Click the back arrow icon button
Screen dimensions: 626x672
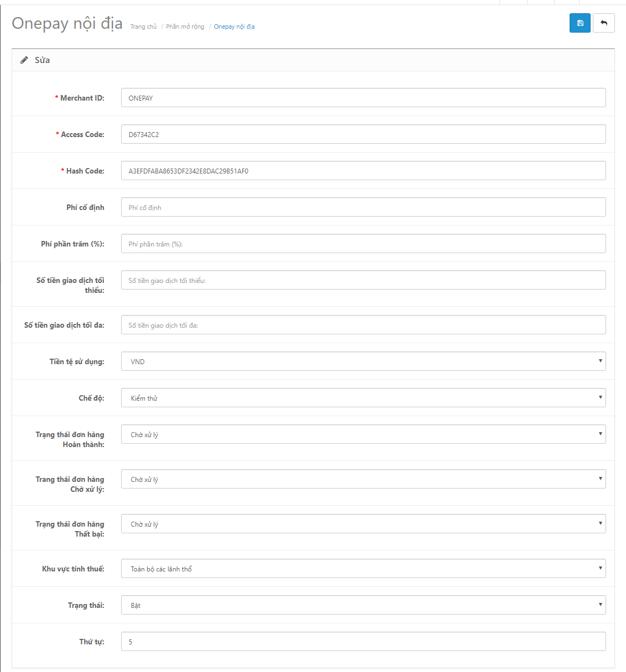coord(604,23)
